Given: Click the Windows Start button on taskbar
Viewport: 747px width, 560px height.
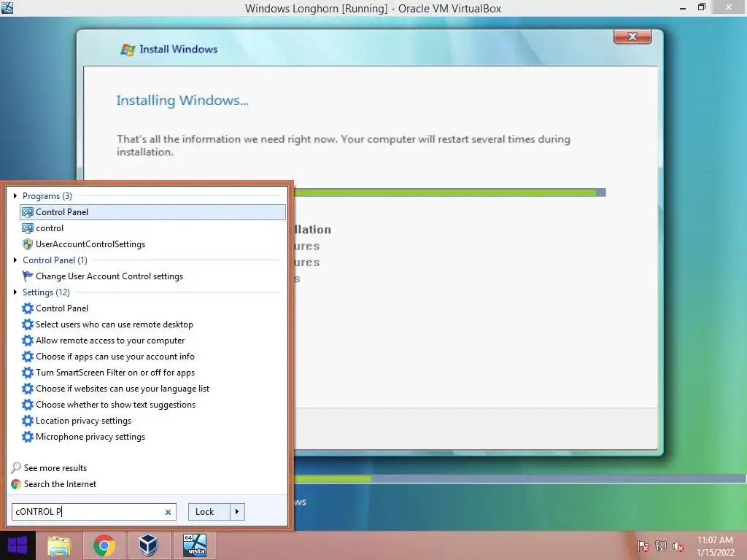Looking at the screenshot, I should (18, 545).
